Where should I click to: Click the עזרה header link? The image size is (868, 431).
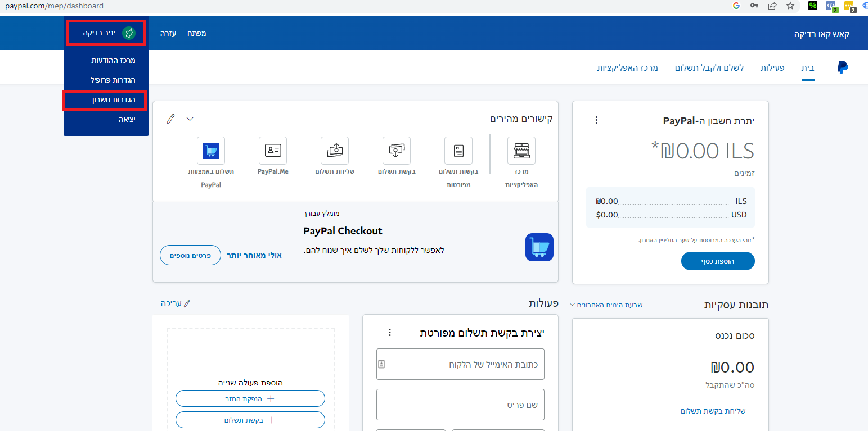pos(168,33)
